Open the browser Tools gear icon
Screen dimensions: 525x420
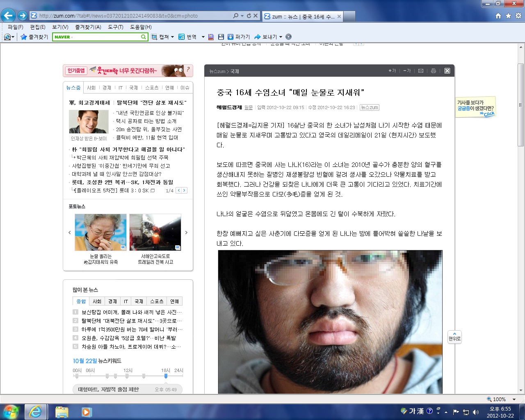click(518, 16)
